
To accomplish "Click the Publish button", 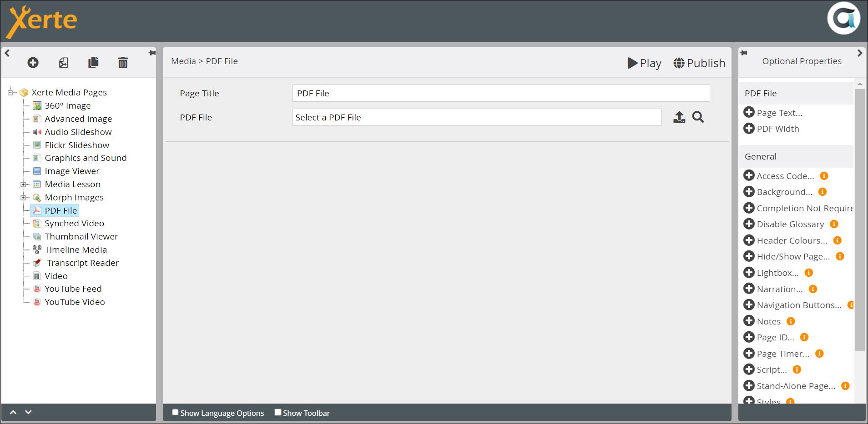I will click(699, 63).
